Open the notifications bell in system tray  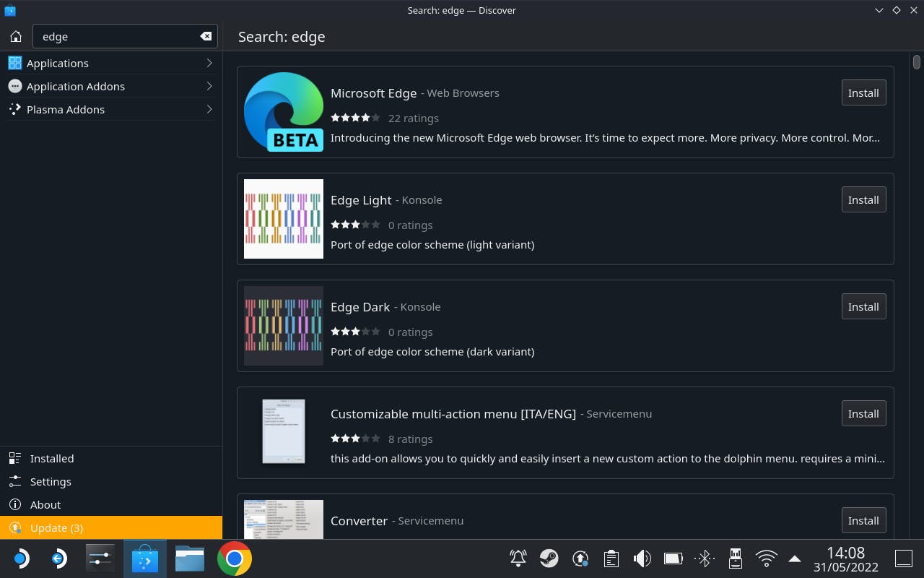[518, 558]
